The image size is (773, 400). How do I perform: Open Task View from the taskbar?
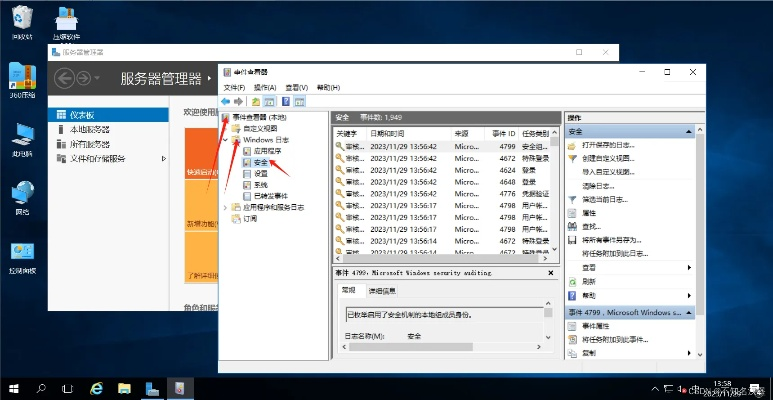click(68, 389)
